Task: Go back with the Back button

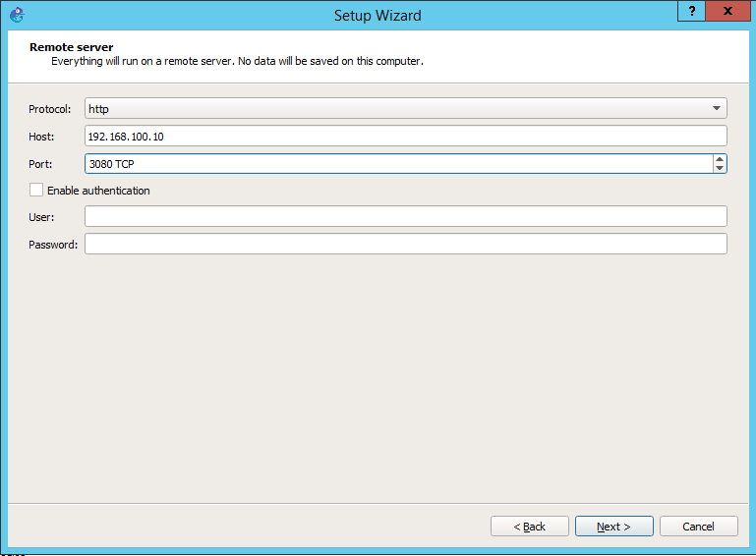Action: pos(529,527)
